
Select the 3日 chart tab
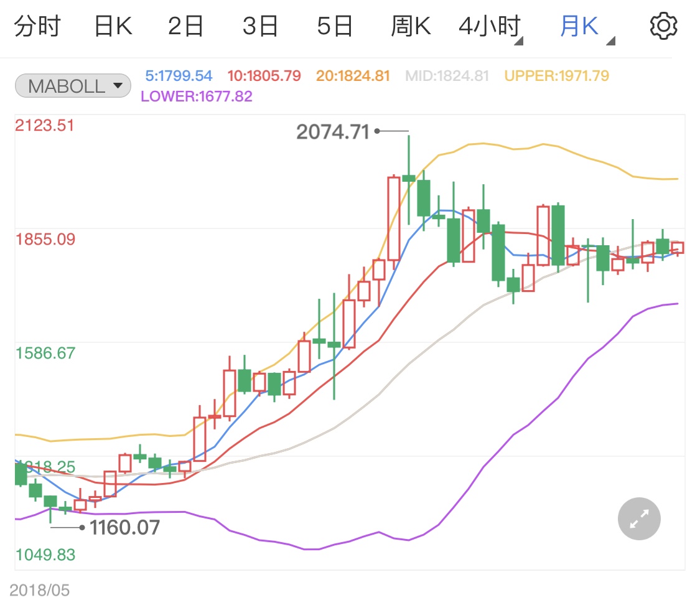260,27
